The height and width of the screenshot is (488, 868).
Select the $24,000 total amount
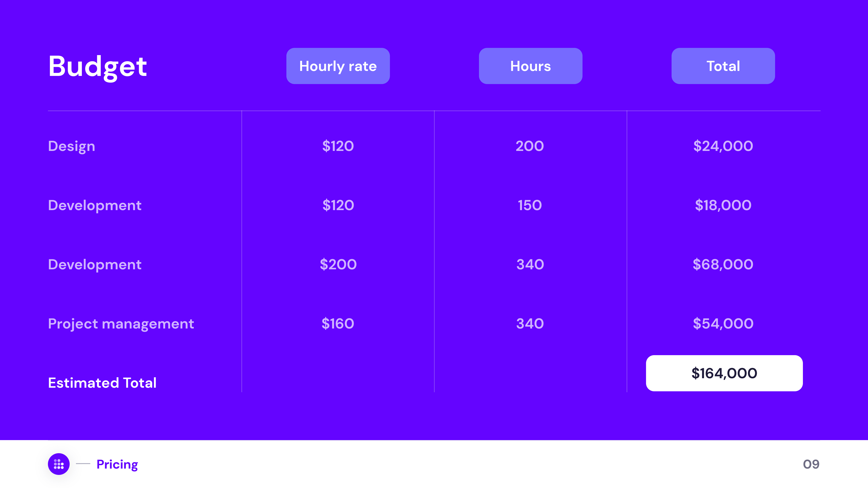(x=723, y=146)
